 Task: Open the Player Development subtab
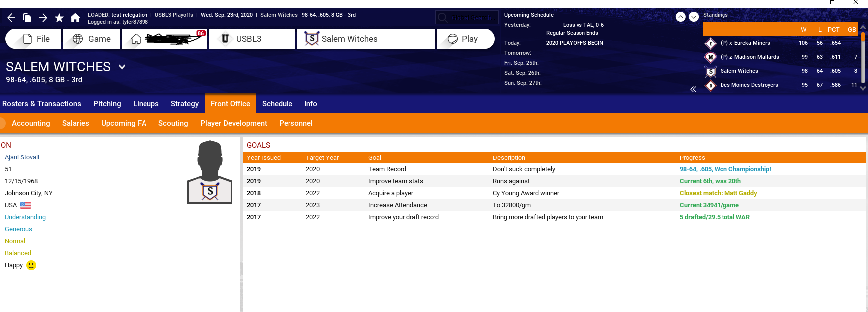click(x=234, y=123)
